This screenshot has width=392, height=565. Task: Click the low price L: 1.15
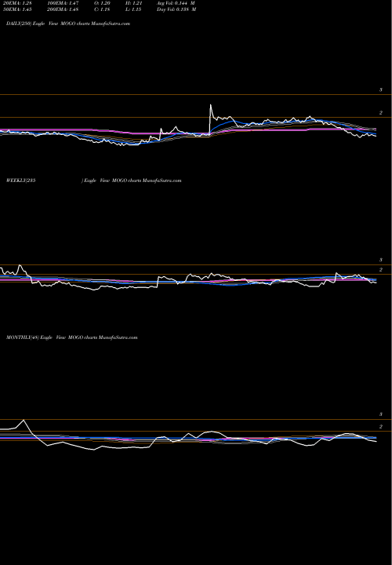tap(132, 9)
